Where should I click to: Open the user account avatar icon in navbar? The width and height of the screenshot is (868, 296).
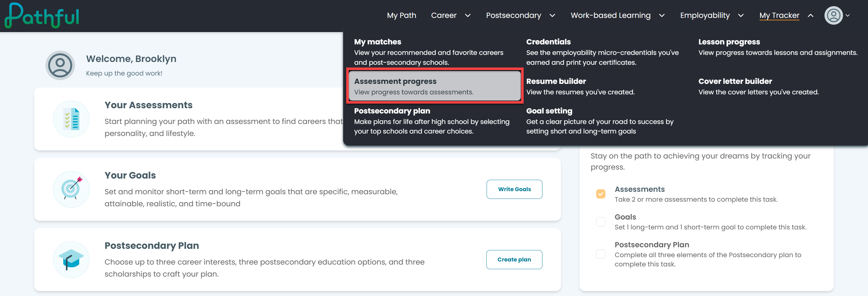833,15
